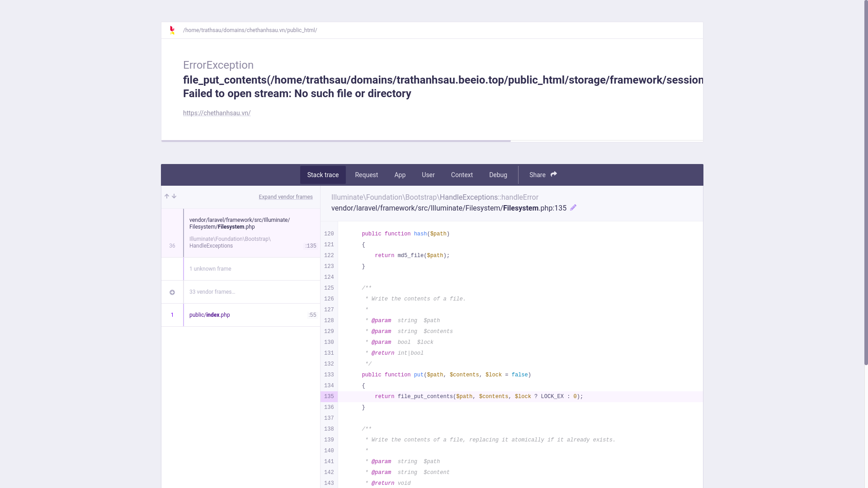
Task: Click the ':55' line label on index.php
Action: pyautogui.click(x=312, y=315)
